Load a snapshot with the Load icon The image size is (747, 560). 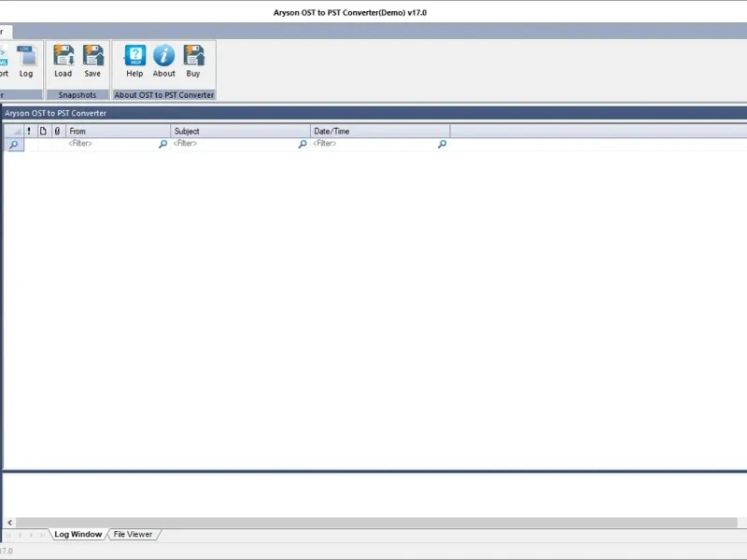pos(63,61)
